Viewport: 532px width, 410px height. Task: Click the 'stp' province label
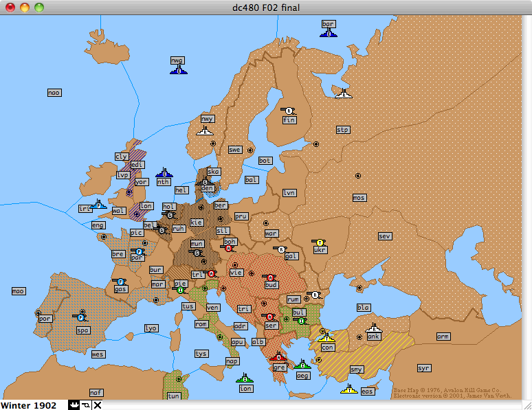coord(343,130)
